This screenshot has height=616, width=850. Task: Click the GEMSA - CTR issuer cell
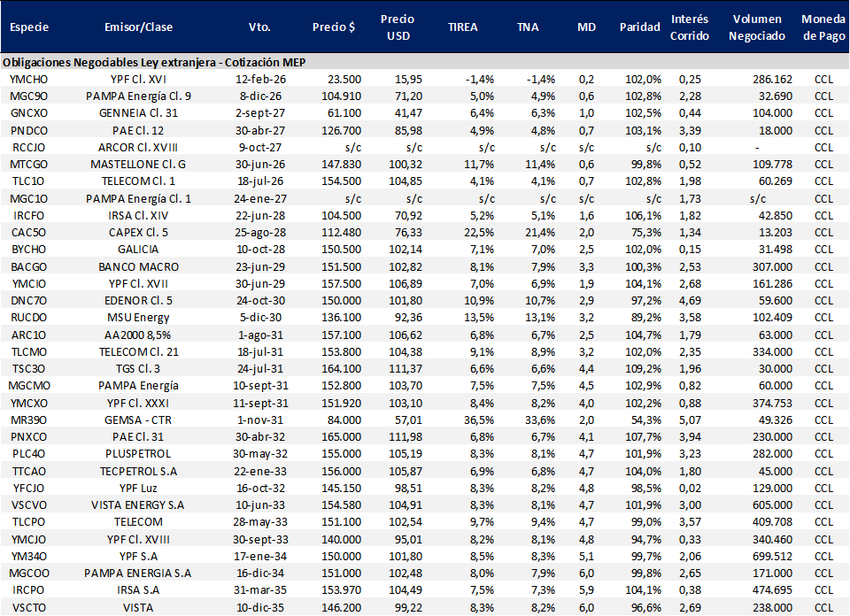(138, 420)
